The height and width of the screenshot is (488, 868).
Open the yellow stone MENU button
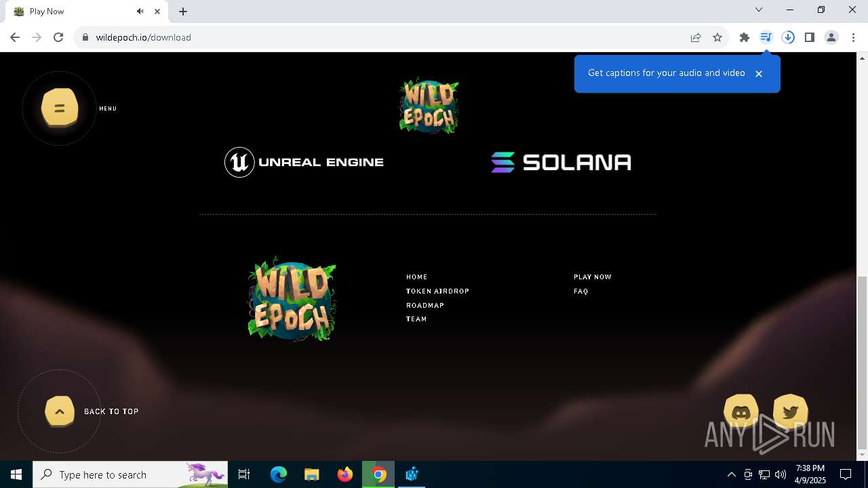[60, 108]
